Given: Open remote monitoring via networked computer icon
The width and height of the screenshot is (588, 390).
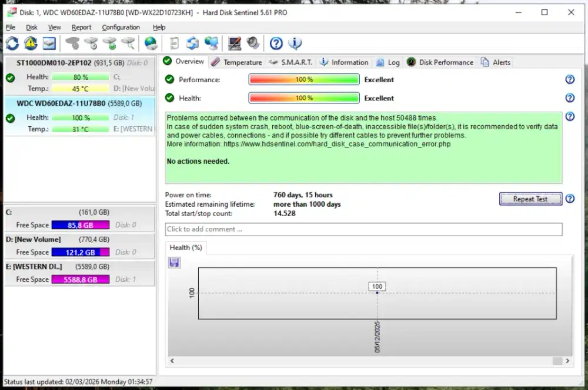Looking at the screenshot, I should (x=212, y=43).
